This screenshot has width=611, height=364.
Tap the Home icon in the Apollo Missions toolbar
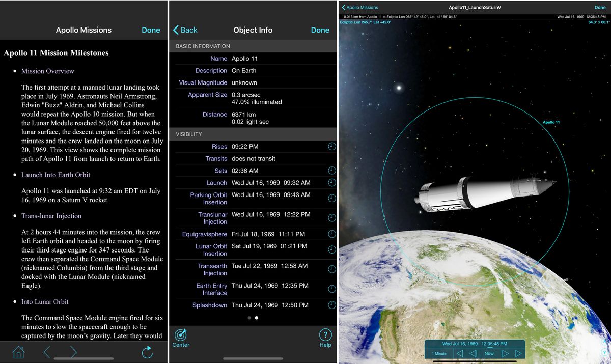18,352
